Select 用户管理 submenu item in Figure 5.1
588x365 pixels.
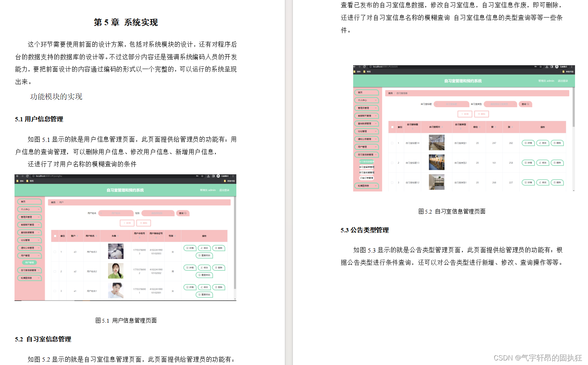(29, 262)
